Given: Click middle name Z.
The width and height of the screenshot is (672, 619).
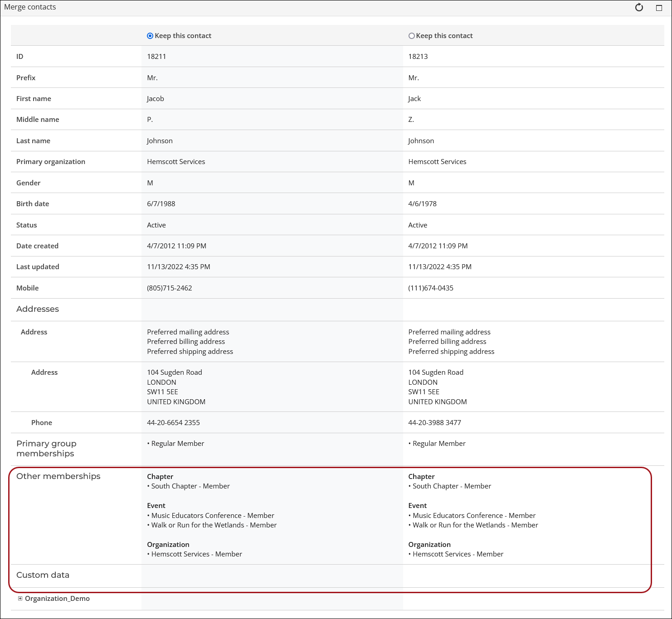Looking at the screenshot, I should click(x=411, y=120).
